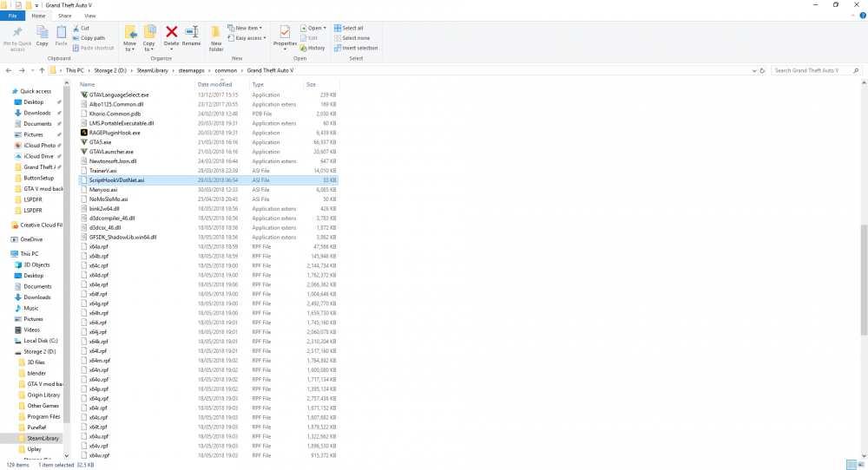Click the Search Grand Theft Auto V box
Screen dimensions: 868x470
[816, 70]
